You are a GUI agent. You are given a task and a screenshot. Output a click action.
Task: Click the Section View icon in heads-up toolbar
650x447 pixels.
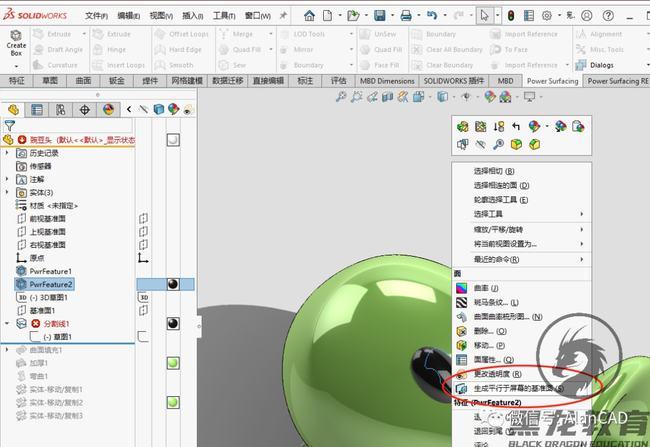(387, 97)
